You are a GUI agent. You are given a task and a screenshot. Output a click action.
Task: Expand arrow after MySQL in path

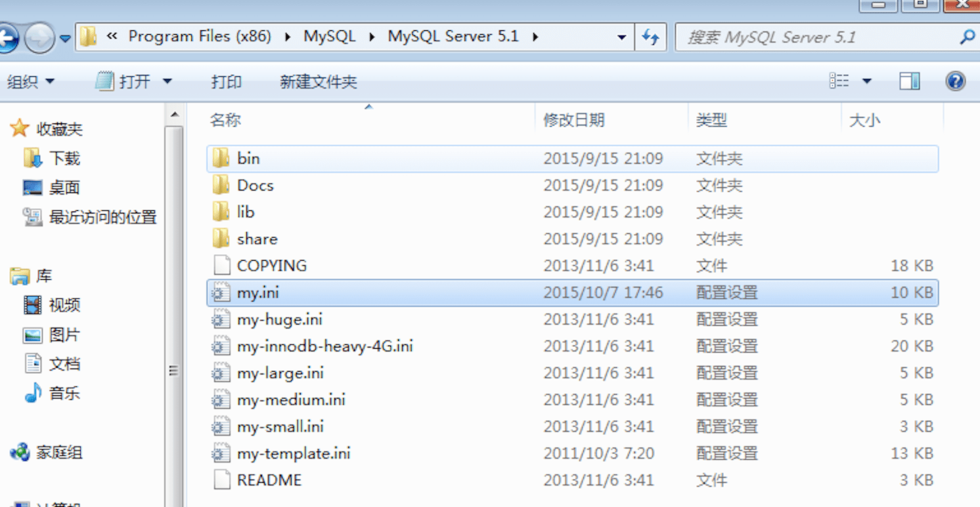click(372, 37)
